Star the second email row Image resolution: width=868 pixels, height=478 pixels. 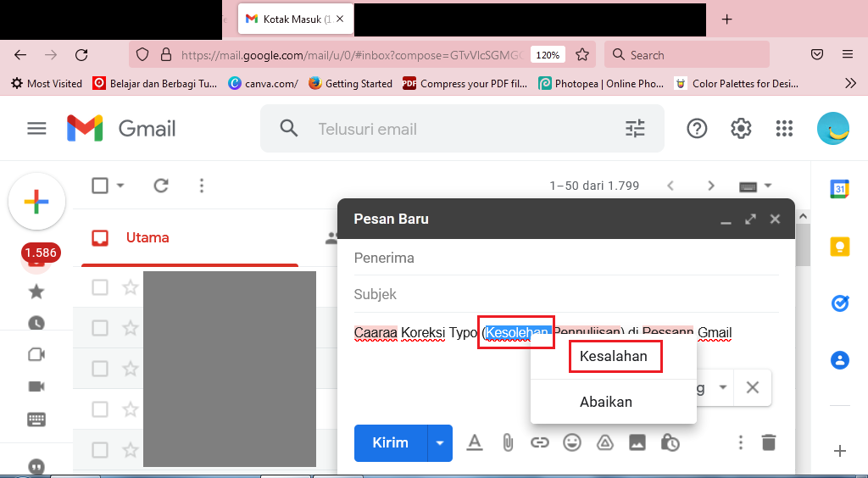tap(130, 328)
